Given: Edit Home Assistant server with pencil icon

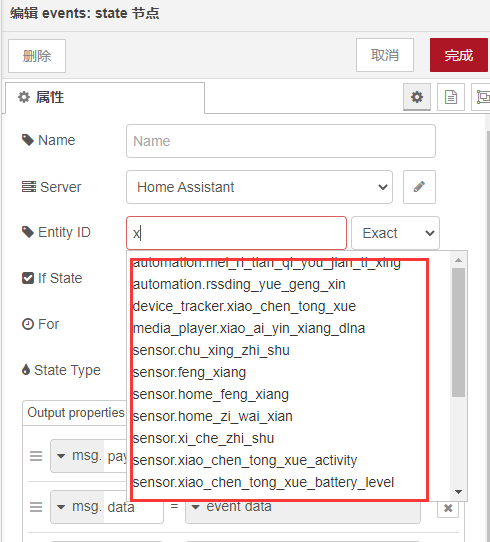Looking at the screenshot, I should pos(419,187).
